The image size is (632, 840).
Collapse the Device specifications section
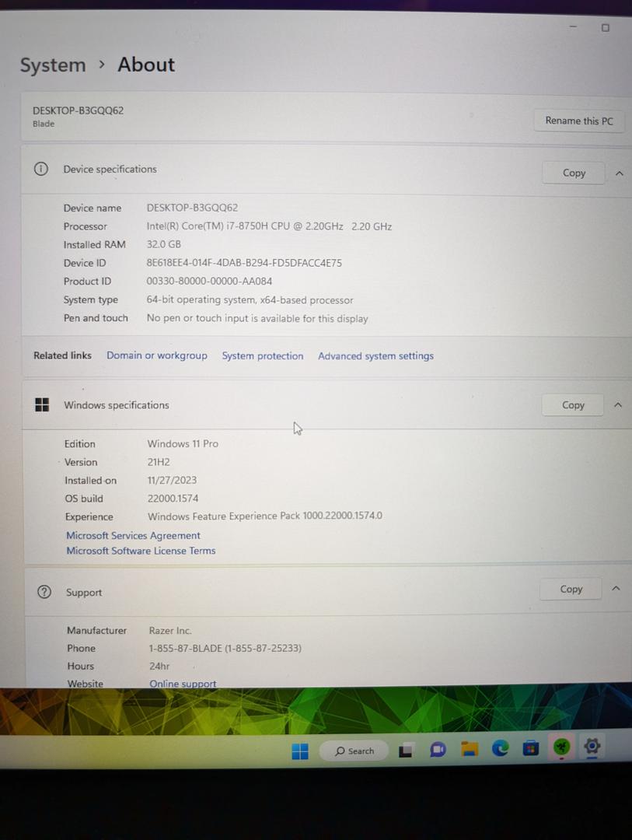619,173
